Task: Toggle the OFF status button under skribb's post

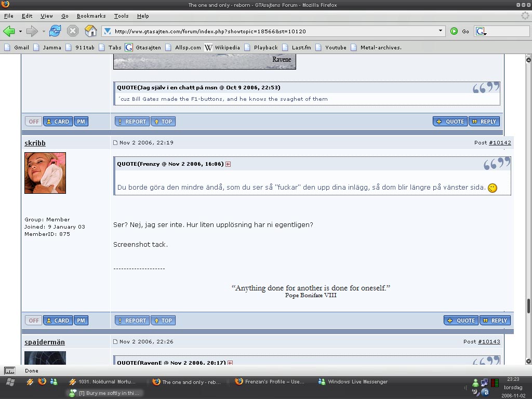Action: point(33,321)
